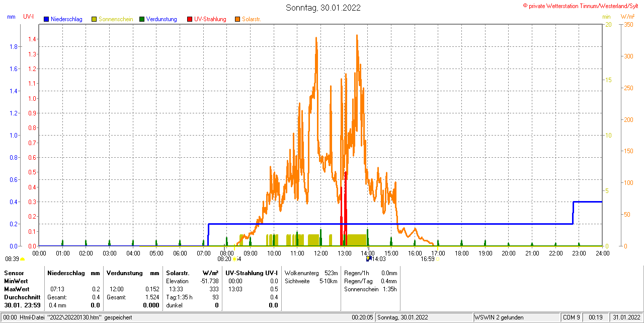Click the red UV-Strahlung legend swatch
The width and height of the screenshot is (644, 323).
tap(190, 19)
